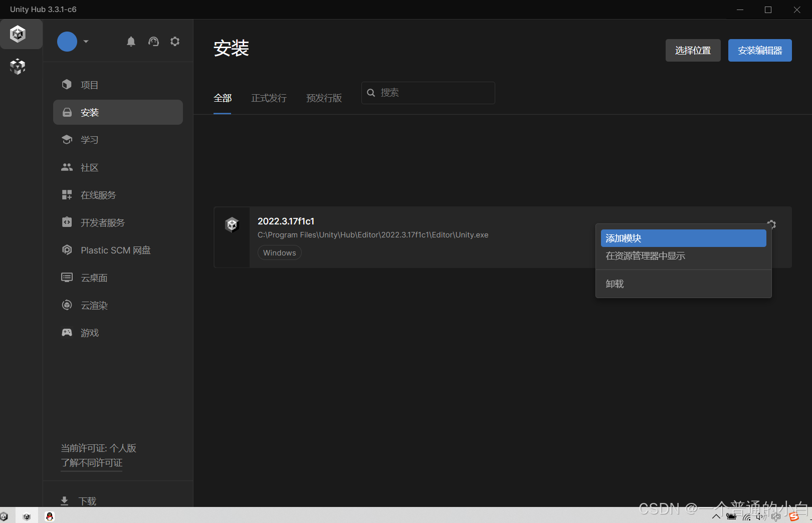
Task: Click 安装编辑器 button
Action: coord(760,51)
